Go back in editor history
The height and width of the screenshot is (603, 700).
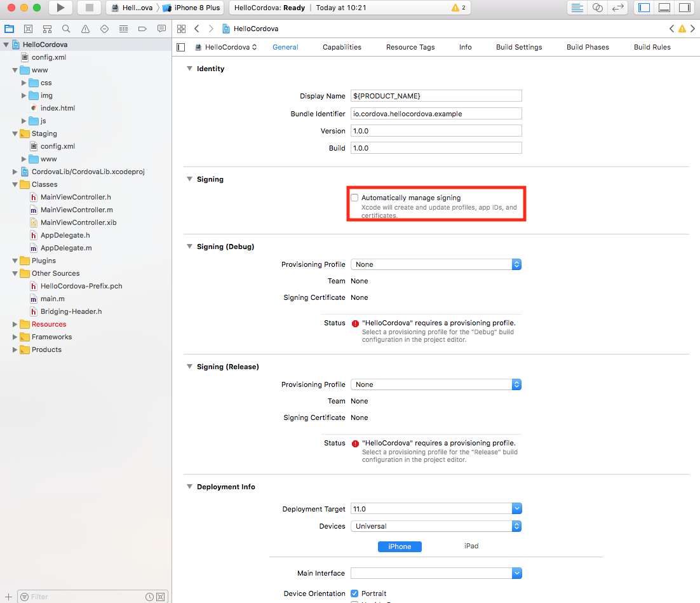pyautogui.click(x=197, y=29)
